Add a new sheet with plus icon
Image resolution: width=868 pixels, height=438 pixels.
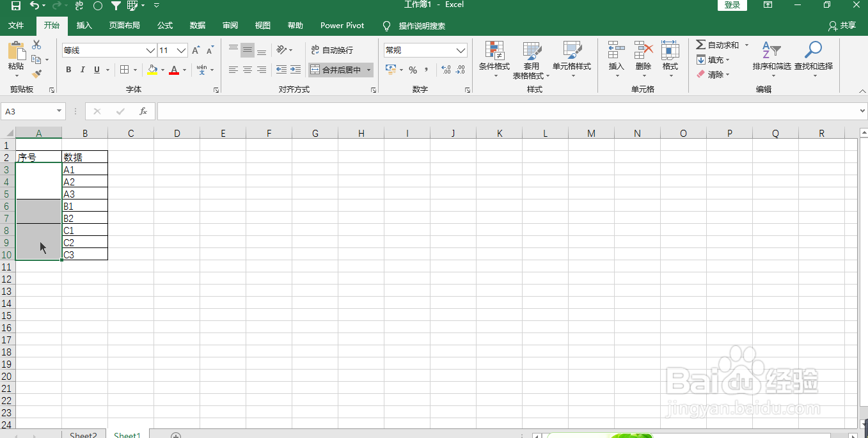[176, 435]
